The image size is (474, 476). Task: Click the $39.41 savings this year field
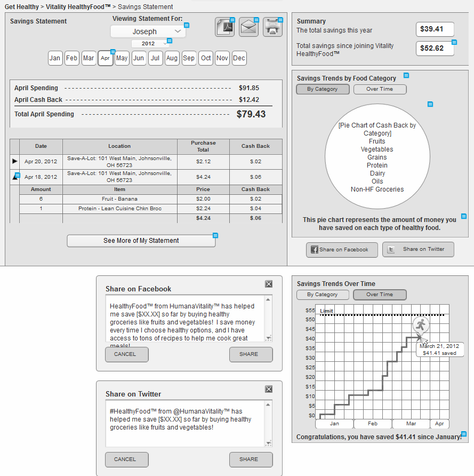(435, 29)
